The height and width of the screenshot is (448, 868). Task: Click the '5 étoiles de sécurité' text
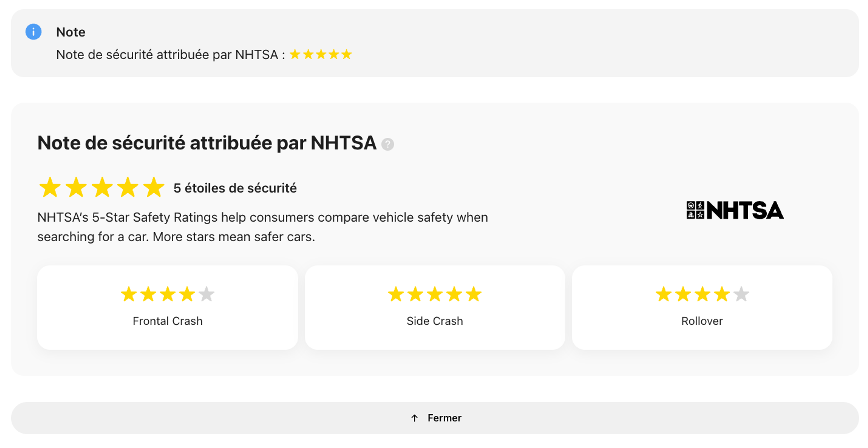[235, 188]
